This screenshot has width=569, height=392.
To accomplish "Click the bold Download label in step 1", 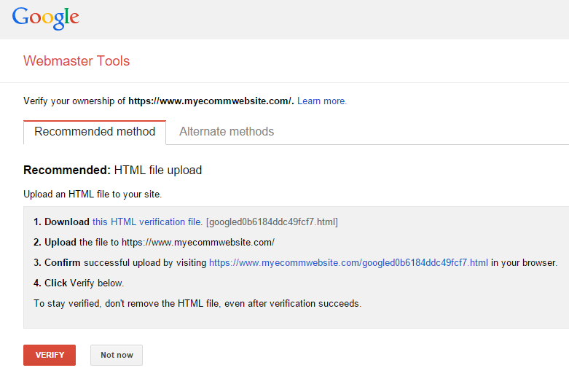I will [66, 222].
